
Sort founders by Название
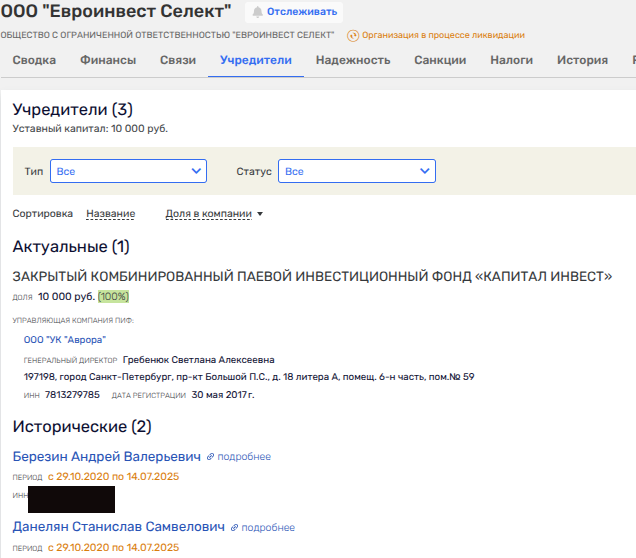[110, 214]
